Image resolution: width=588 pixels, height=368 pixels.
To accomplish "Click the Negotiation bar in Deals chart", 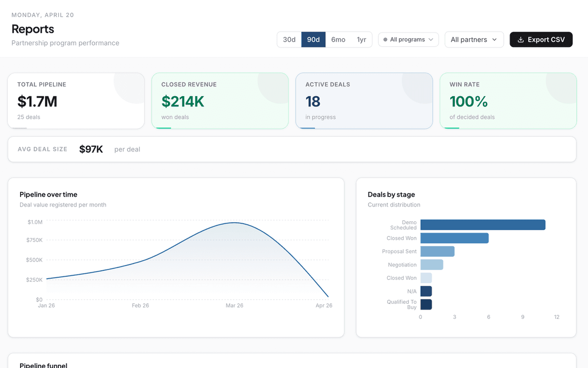I will (432, 264).
